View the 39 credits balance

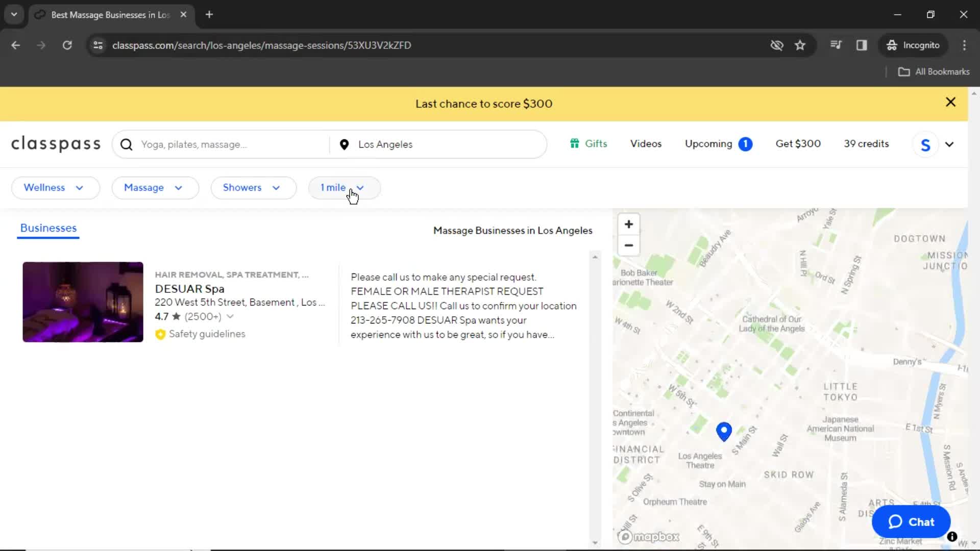point(866,144)
